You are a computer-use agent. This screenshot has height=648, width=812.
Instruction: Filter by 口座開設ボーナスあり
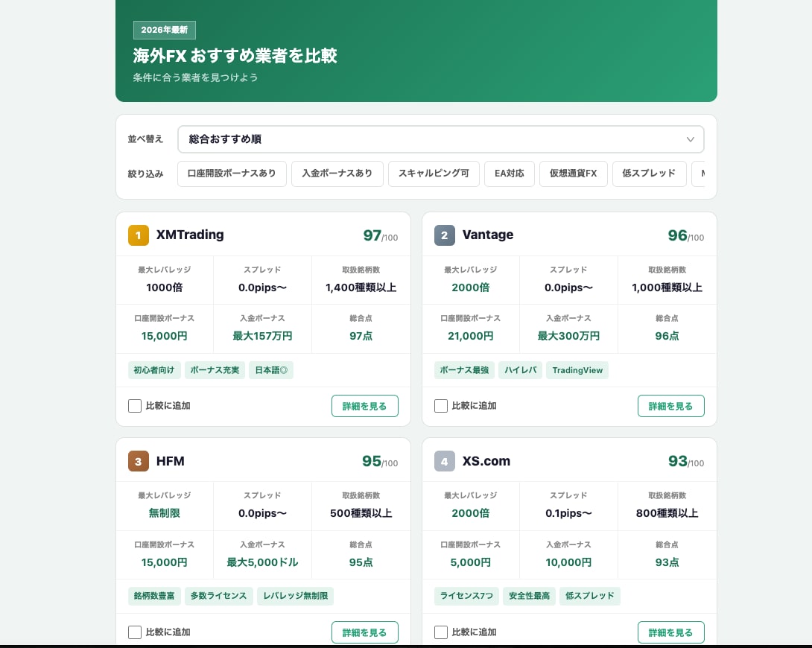tap(232, 174)
